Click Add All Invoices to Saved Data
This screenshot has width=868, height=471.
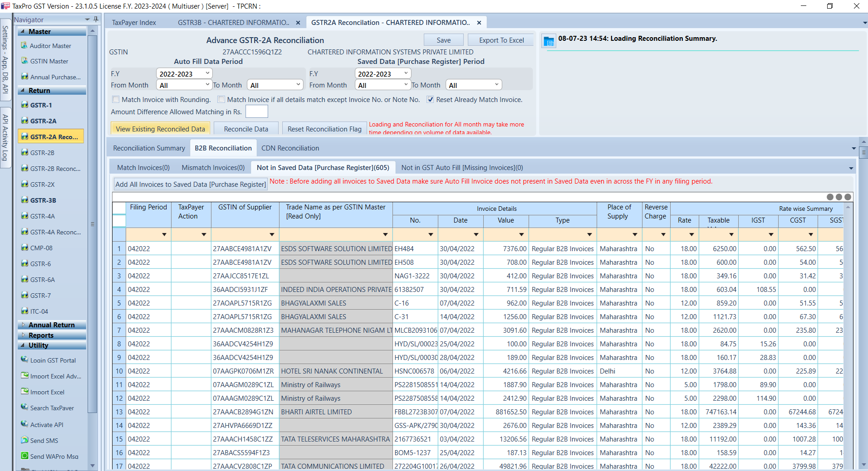[x=191, y=184]
